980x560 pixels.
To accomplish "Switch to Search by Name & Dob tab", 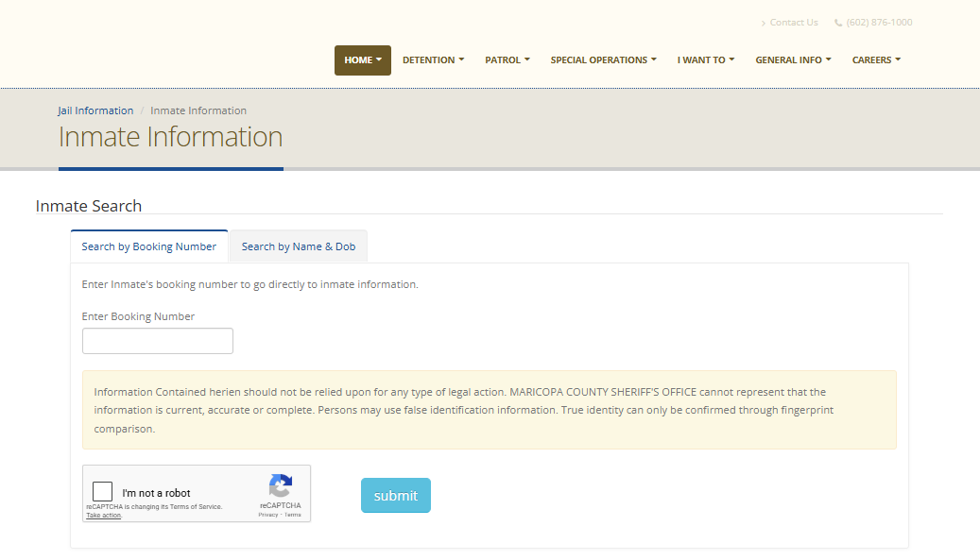I will [299, 246].
